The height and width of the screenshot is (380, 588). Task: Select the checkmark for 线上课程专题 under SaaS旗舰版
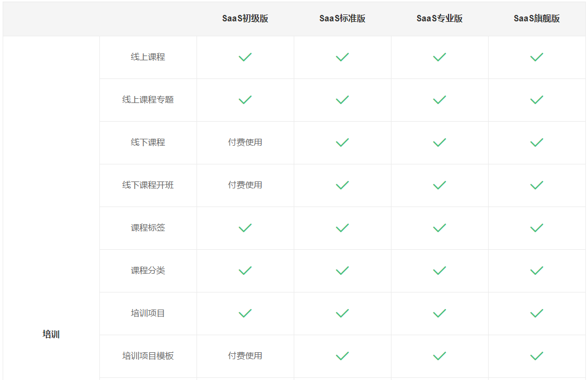point(536,100)
